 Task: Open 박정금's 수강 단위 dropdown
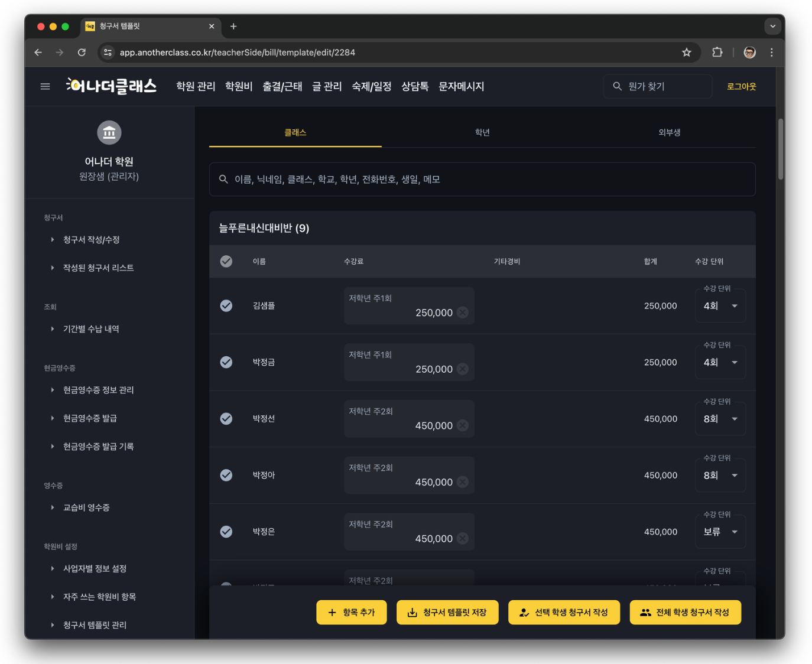click(720, 362)
